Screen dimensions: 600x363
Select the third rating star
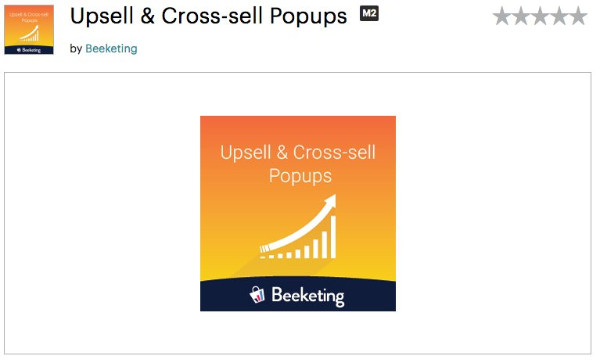coord(540,16)
